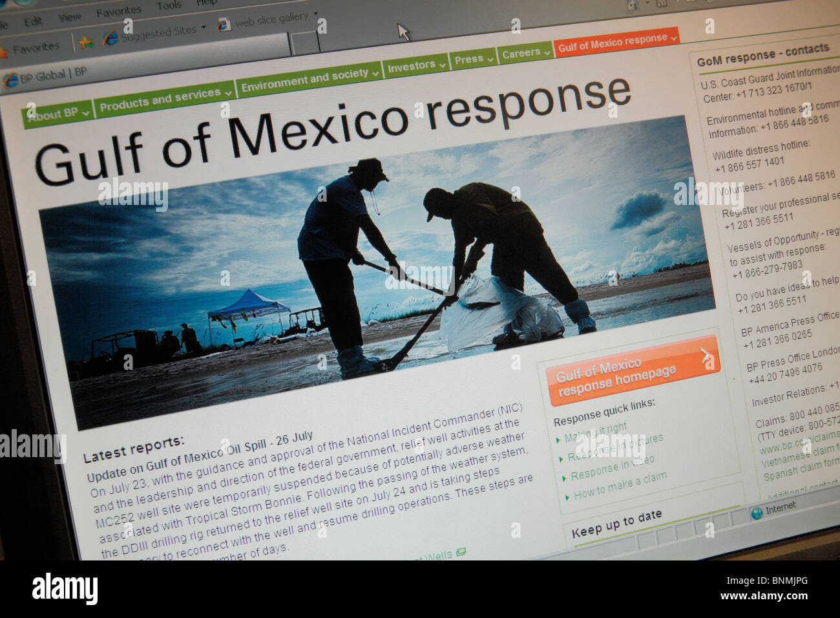Click the Add to Favorites Bar star icon
Screen dimensions: 840x618
click(85, 43)
